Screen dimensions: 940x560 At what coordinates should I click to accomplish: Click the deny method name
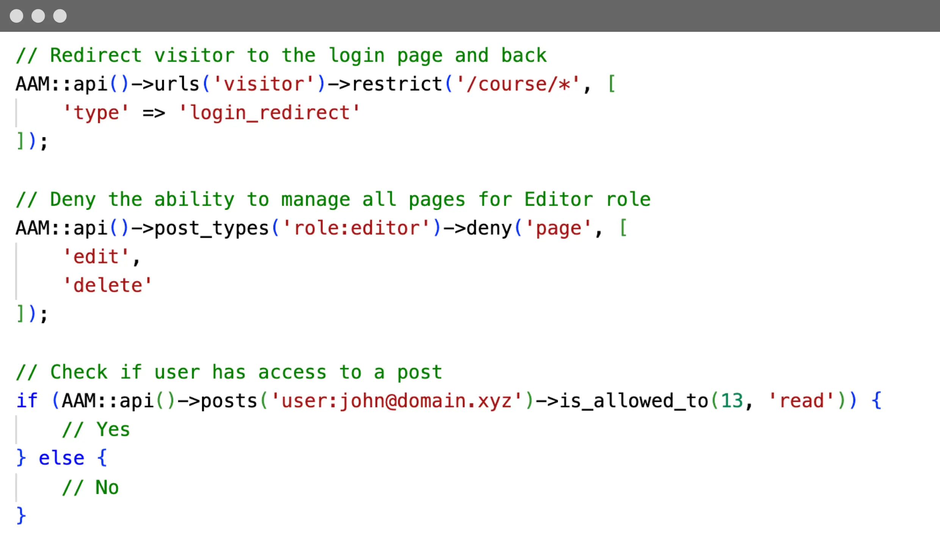pos(489,228)
